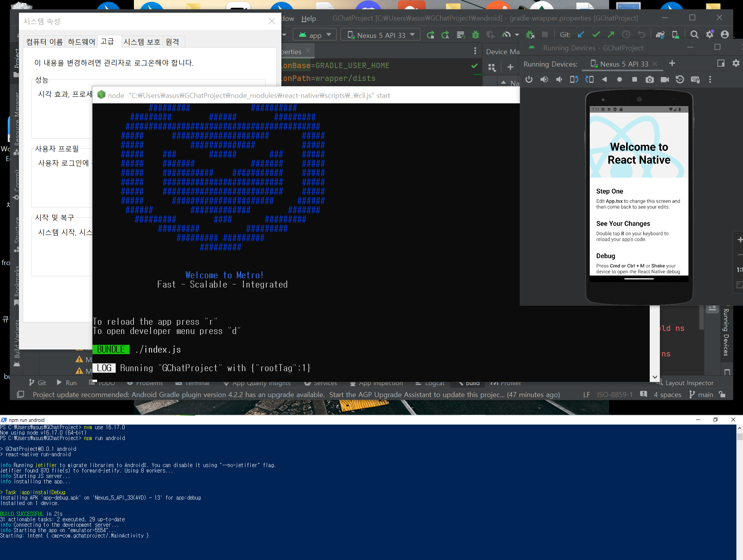Open editor tab options three-dot menu
Image resolution: width=743 pixels, height=560 pixels.
475,51
